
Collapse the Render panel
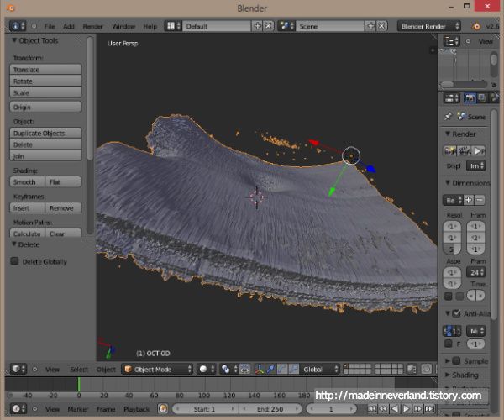pos(448,134)
